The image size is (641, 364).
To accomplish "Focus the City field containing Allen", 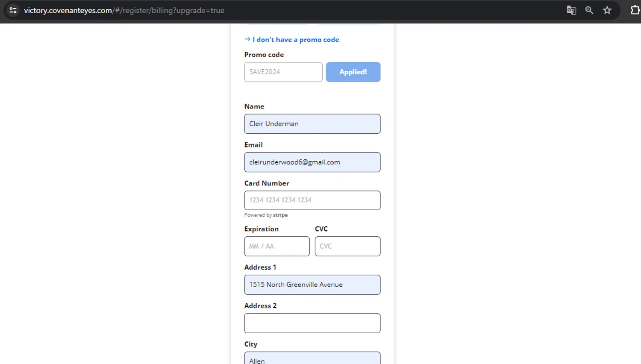I will pos(312,359).
